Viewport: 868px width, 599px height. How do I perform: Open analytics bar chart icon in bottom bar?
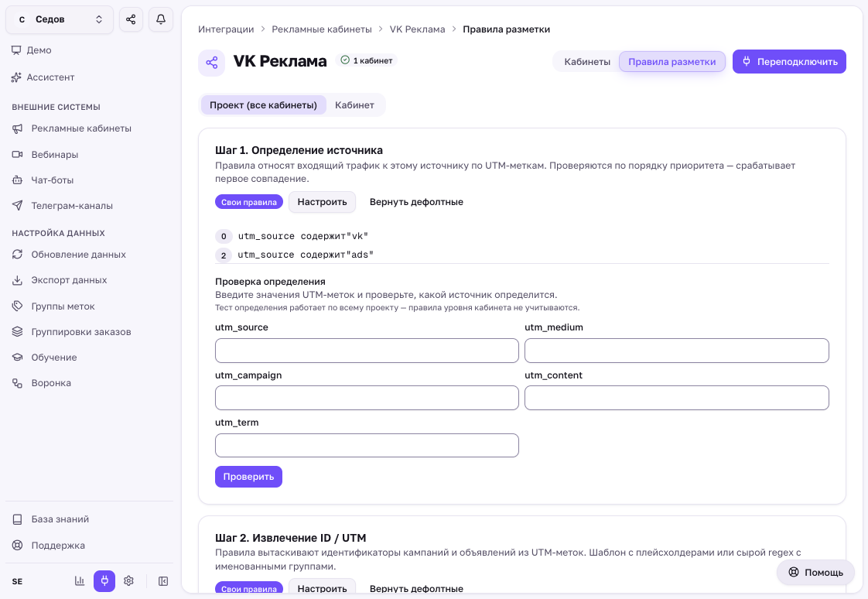click(80, 580)
